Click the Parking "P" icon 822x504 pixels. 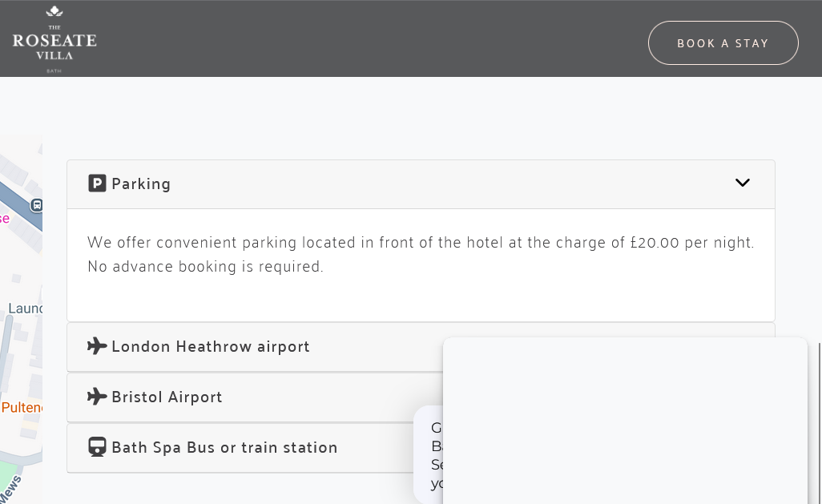97,183
